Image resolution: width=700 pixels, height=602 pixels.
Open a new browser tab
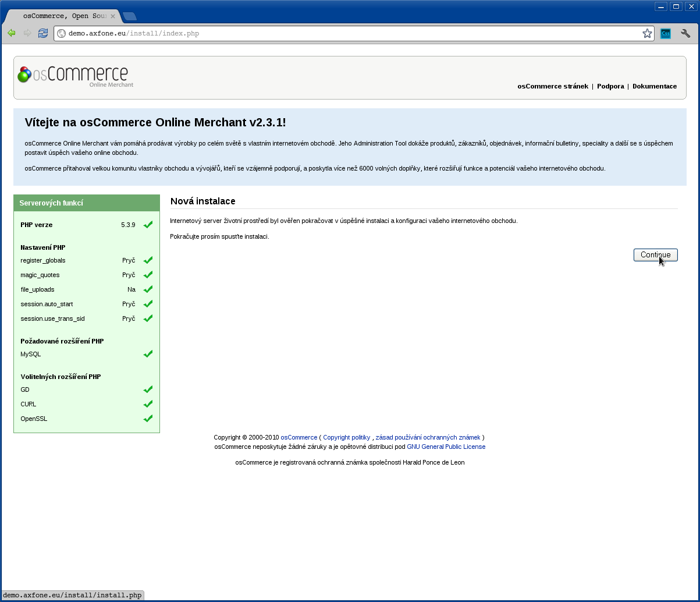[x=130, y=16]
